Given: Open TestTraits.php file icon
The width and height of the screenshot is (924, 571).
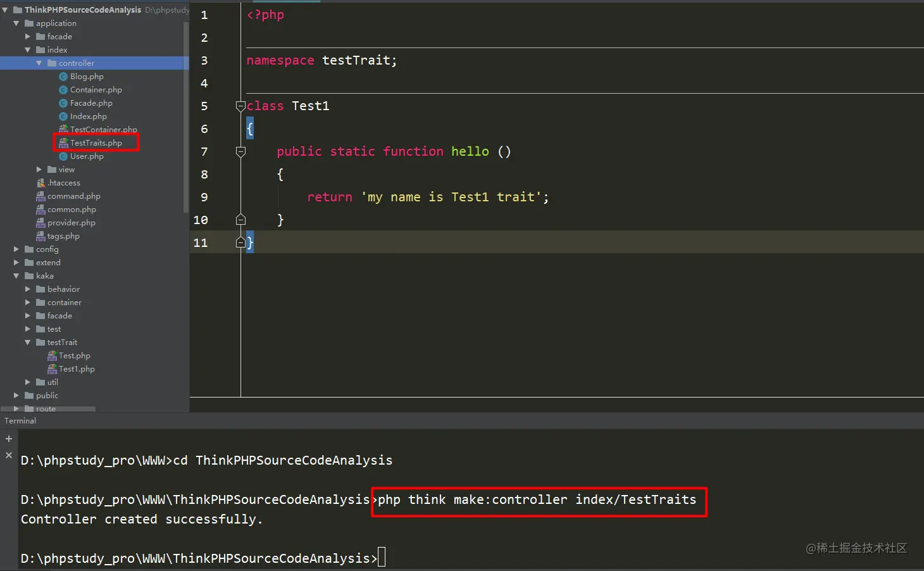Looking at the screenshot, I should pos(63,143).
